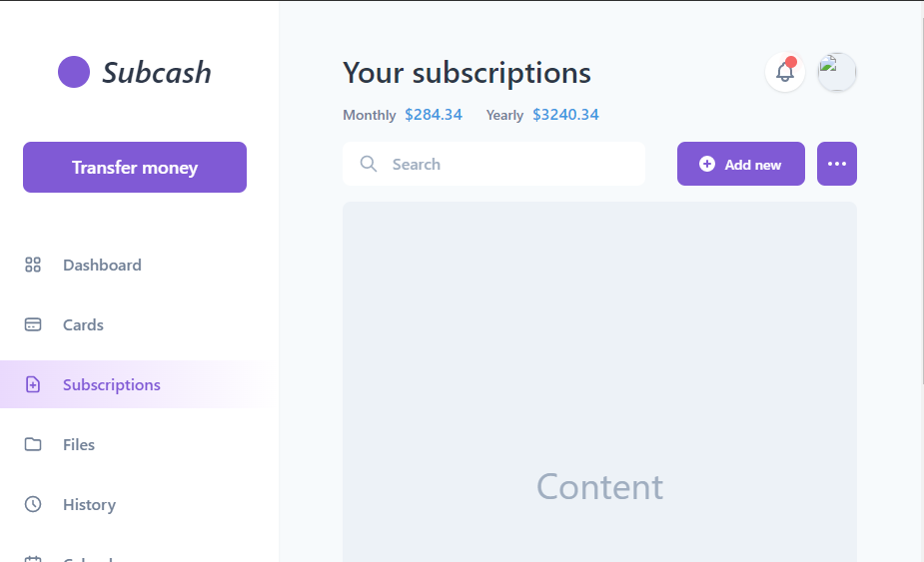Click the purple Subcash logo circle
The image size is (924, 562).
74,72
